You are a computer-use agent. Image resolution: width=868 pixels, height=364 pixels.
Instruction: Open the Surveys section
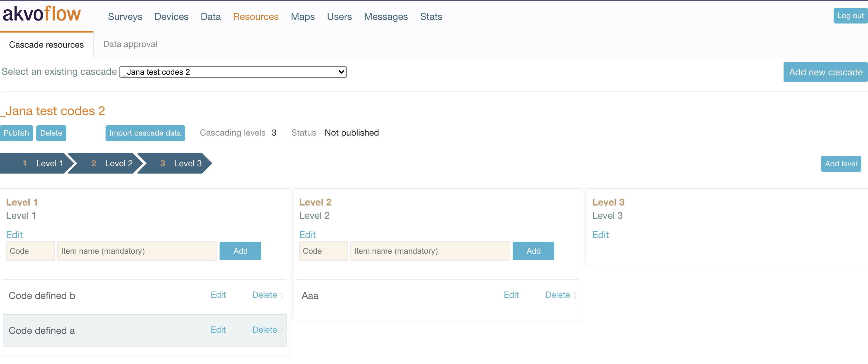click(125, 17)
